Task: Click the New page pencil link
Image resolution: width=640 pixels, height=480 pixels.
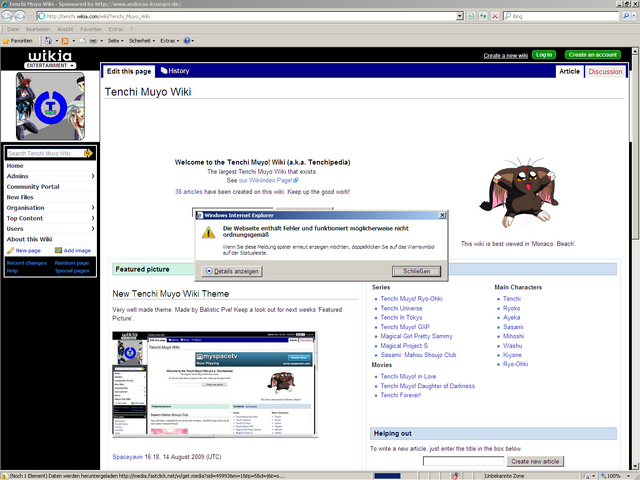Action: coord(24,251)
